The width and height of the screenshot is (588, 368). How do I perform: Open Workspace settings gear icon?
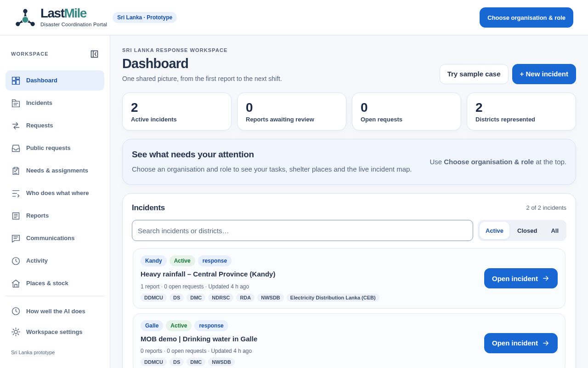(16, 332)
